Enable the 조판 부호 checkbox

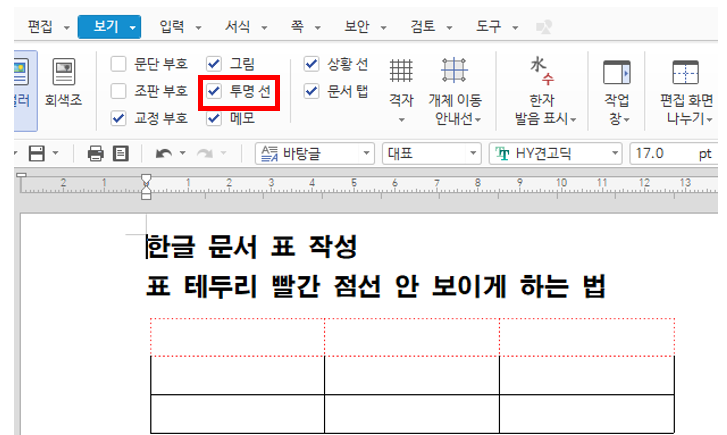pos(118,91)
